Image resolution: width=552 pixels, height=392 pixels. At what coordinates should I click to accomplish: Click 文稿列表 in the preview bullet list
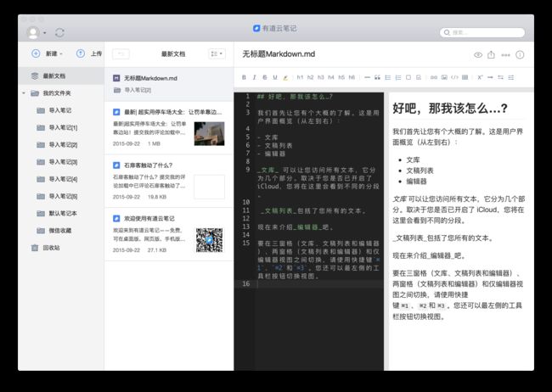pyautogui.click(x=420, y=171)
